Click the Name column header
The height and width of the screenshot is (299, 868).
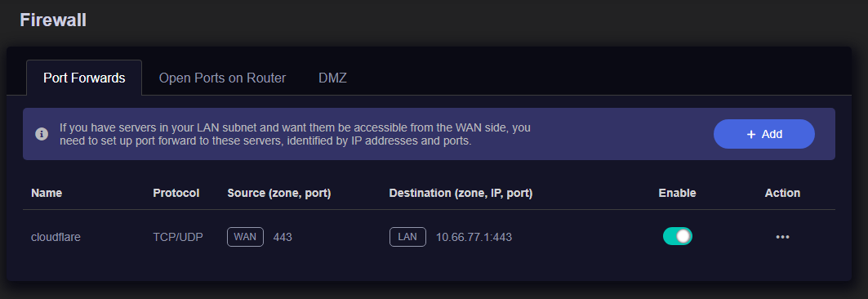pyautogui.click(x=47, y=194)
